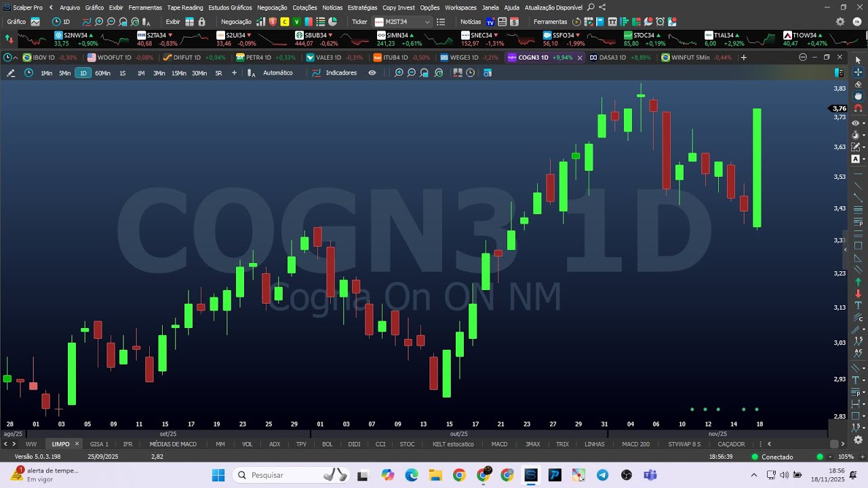Click the yellow C icon in Negociação group

click(x=285, y=22)
